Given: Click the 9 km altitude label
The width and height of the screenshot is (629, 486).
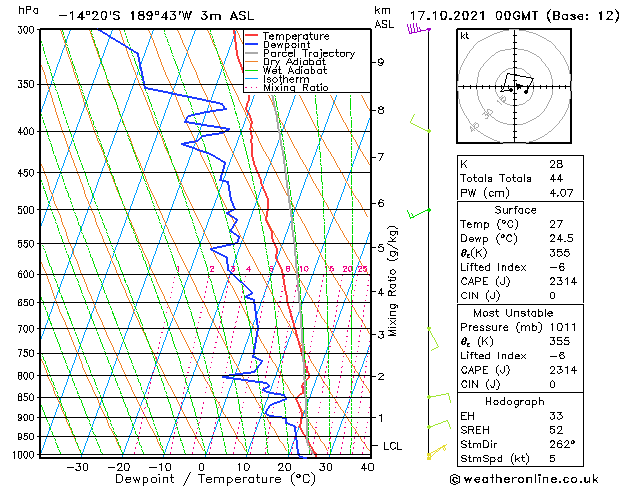Looking at the screenshot, I should point(380,62).
